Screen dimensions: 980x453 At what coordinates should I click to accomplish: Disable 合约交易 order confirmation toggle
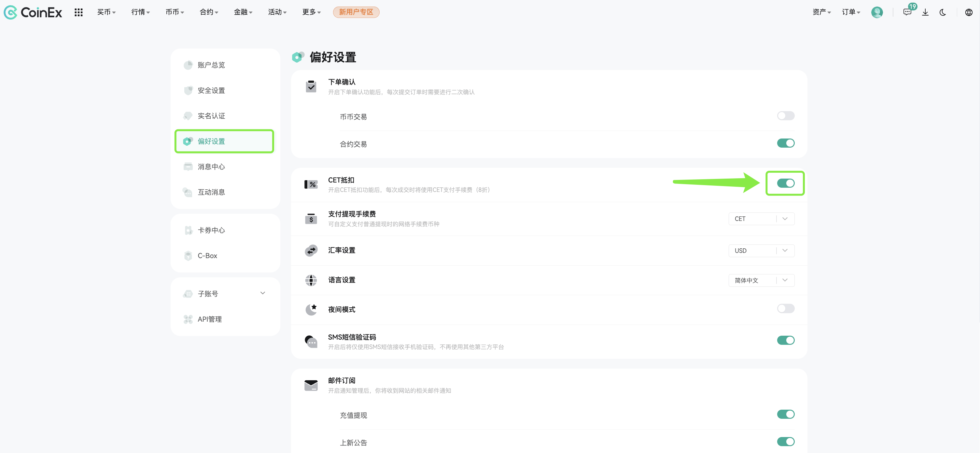(x=786, y=143)
